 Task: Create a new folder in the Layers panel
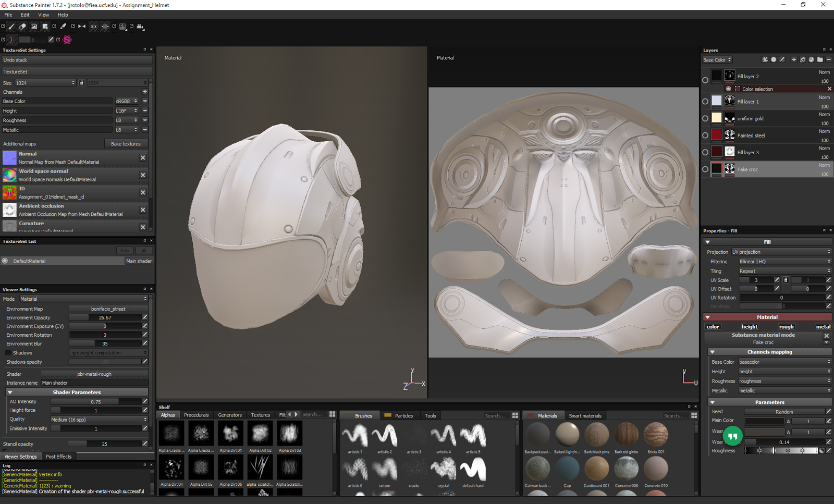click(x=819, y=59)
